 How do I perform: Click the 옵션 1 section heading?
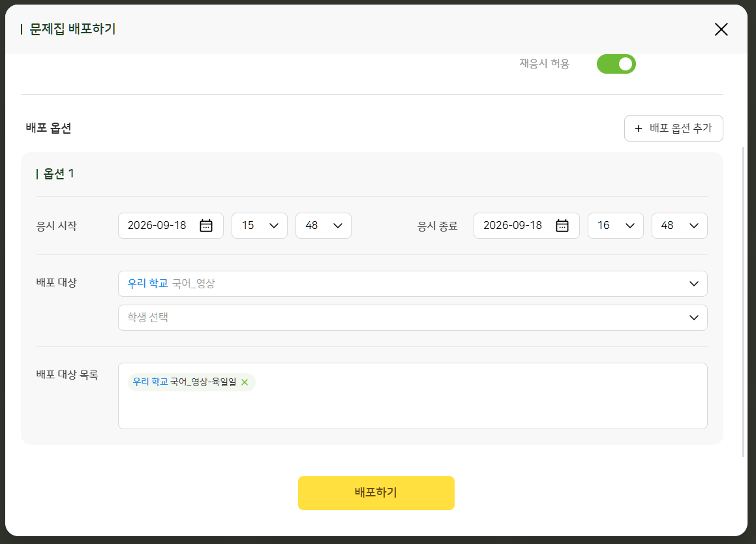click(55, 174)
